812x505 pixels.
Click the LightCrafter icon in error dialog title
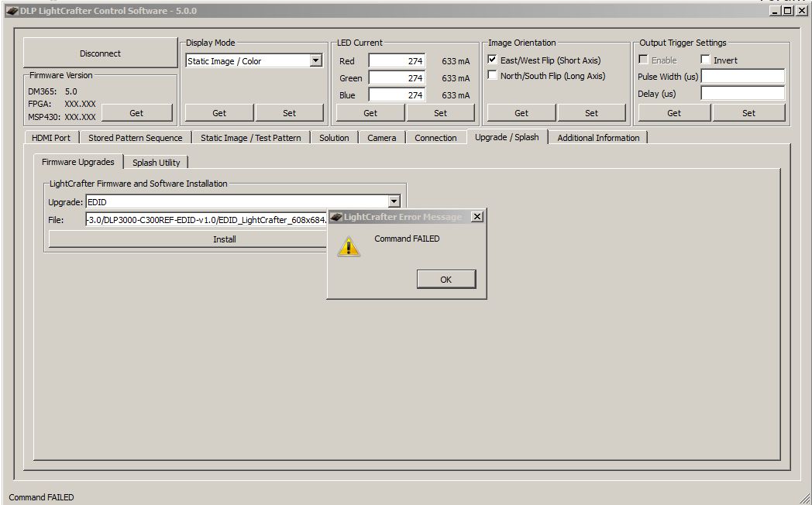pos(336,217)
